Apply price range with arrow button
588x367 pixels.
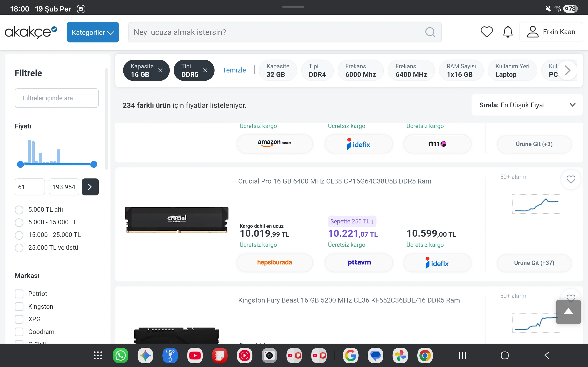[x=90, y=187]
